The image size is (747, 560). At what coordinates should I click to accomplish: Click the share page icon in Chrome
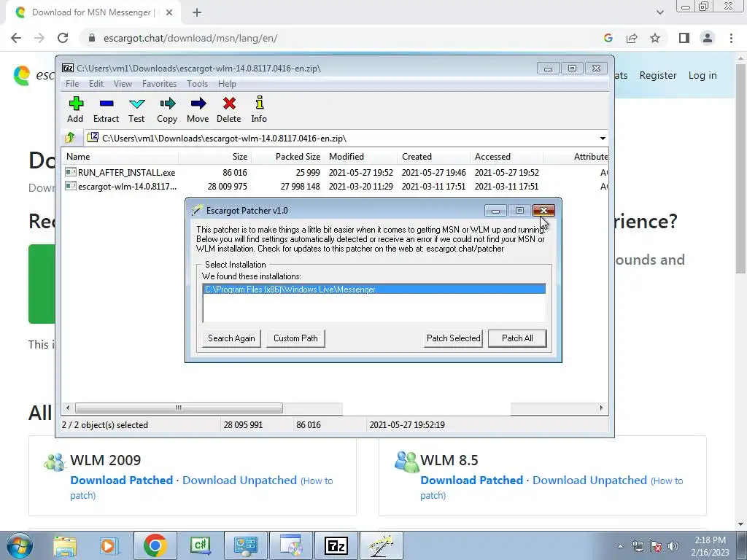632,38
